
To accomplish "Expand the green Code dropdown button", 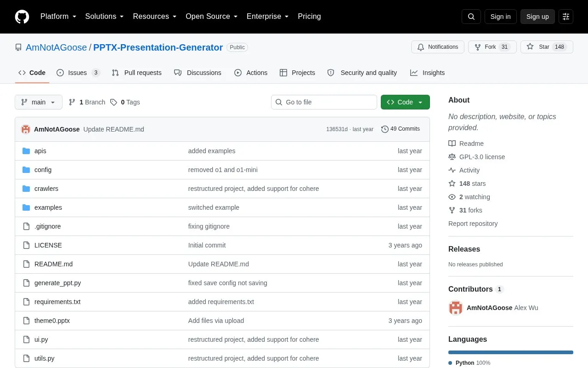I will 405,102.
